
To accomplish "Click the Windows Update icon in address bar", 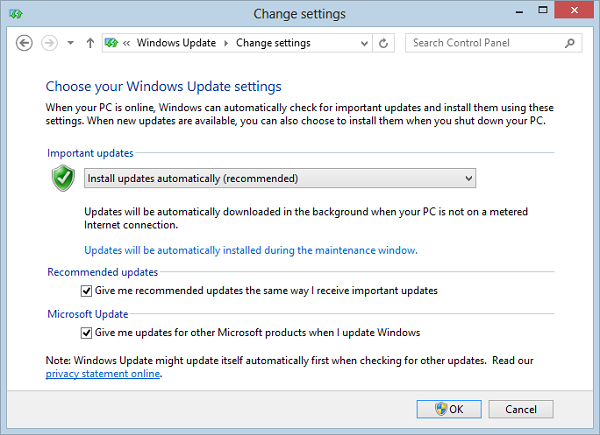I will point(111,43).
